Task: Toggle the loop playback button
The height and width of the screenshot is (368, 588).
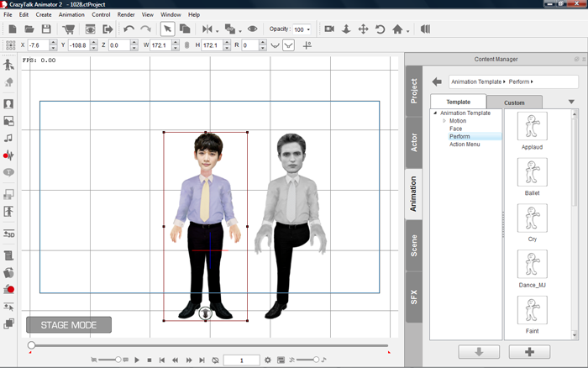Action: (x=216, y=360)
